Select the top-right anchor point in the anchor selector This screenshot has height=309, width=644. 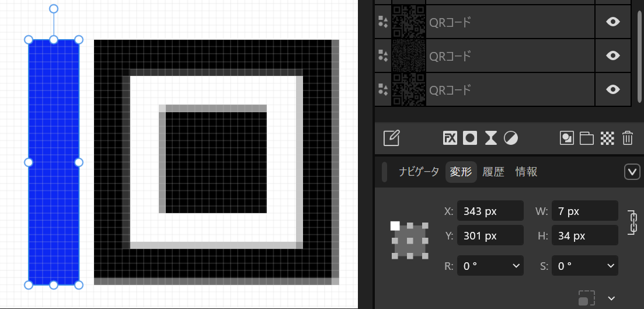425,225
